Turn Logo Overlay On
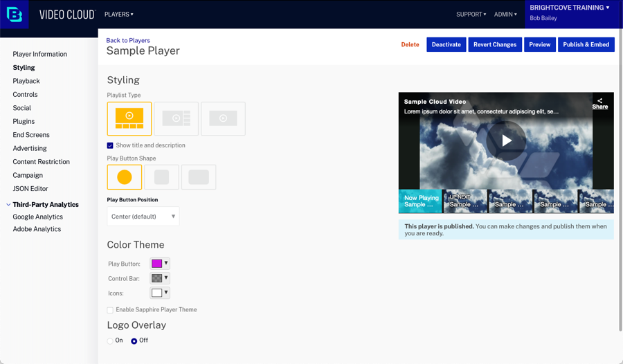 110,340
